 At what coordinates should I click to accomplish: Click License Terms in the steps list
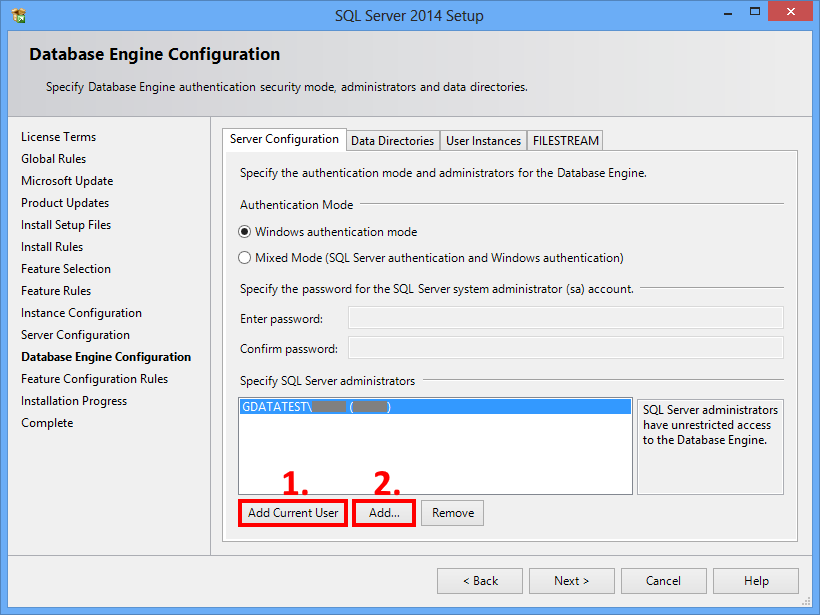tap(59, 137)
